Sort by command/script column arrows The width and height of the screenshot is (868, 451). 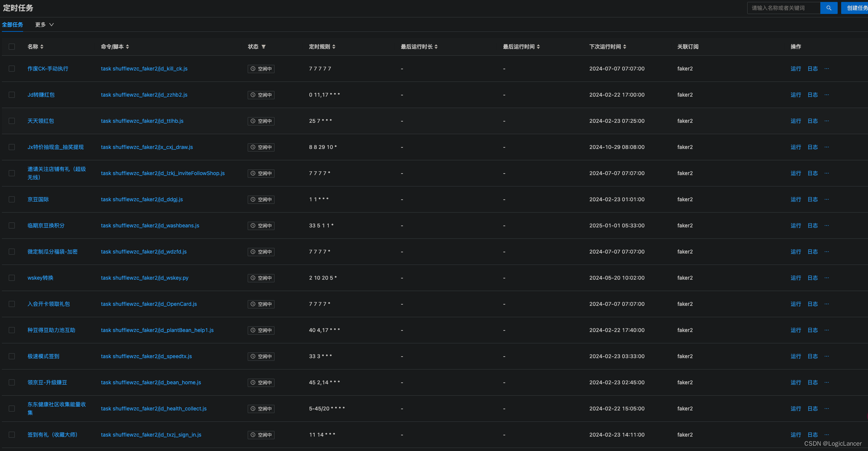click(127, 47)
